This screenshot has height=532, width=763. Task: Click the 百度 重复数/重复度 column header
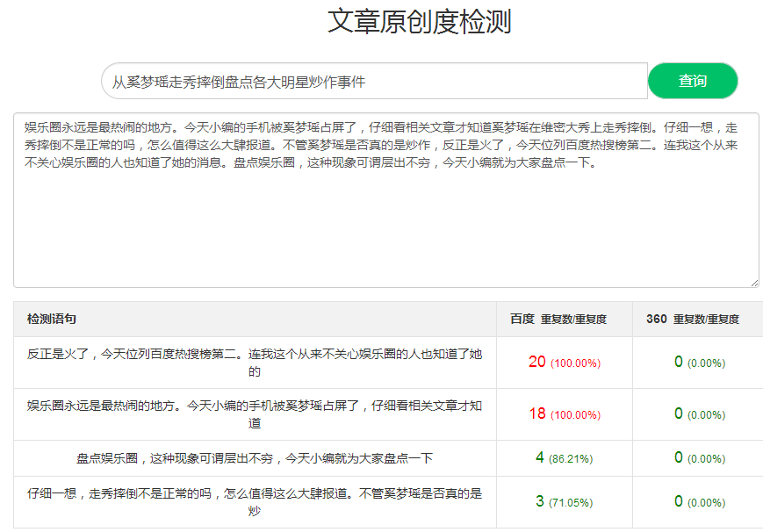558,319
